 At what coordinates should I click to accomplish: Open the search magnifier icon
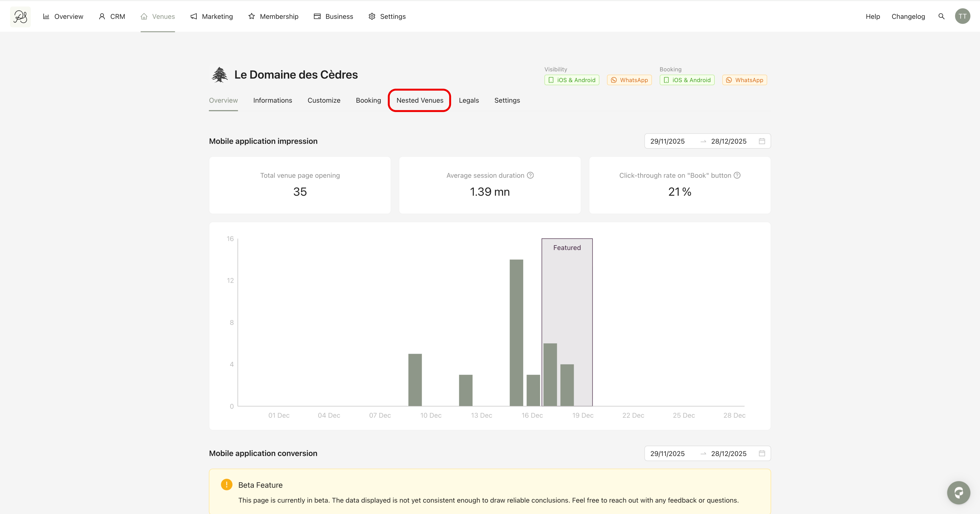click(941, 16)
